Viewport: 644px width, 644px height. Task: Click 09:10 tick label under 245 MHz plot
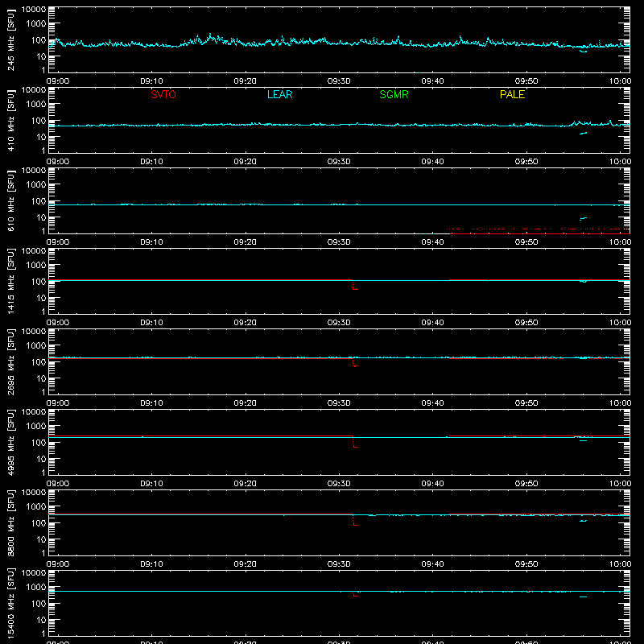[151, 81]
